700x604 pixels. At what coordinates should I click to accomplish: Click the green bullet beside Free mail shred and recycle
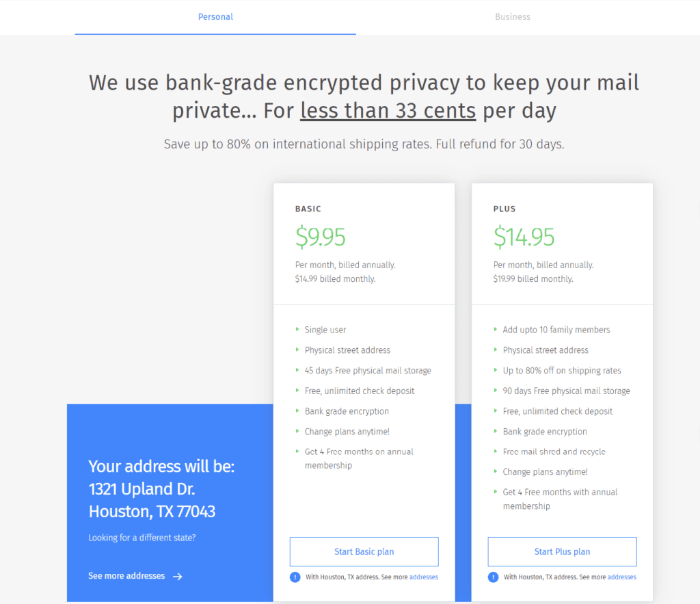pyautogui.click(x=495, y=451)
